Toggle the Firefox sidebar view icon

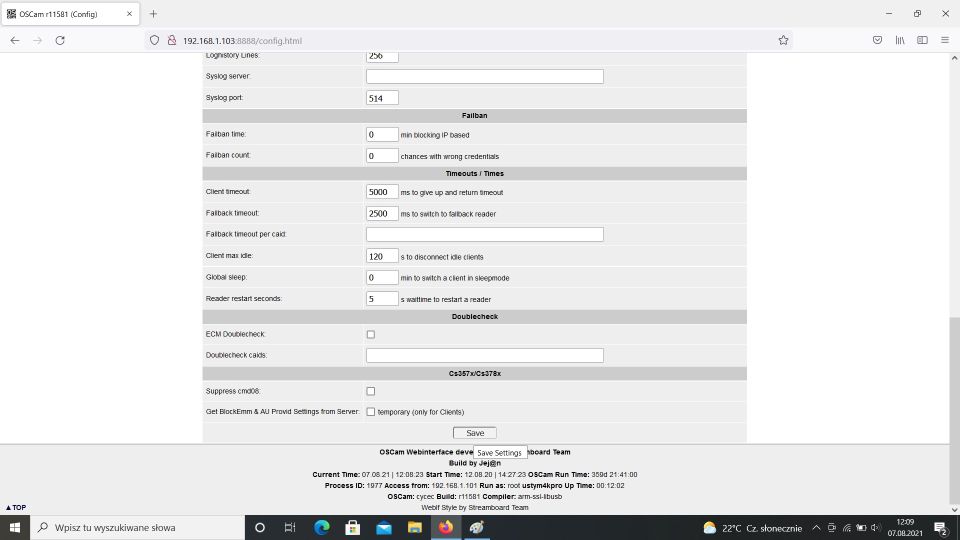(922, 40)
